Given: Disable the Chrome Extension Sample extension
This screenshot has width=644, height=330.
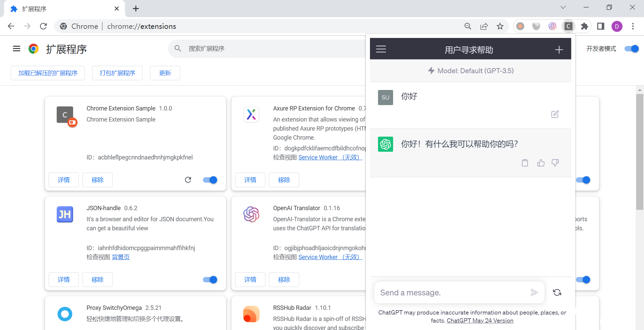Looking at the screenshot, I should (210, 180).
